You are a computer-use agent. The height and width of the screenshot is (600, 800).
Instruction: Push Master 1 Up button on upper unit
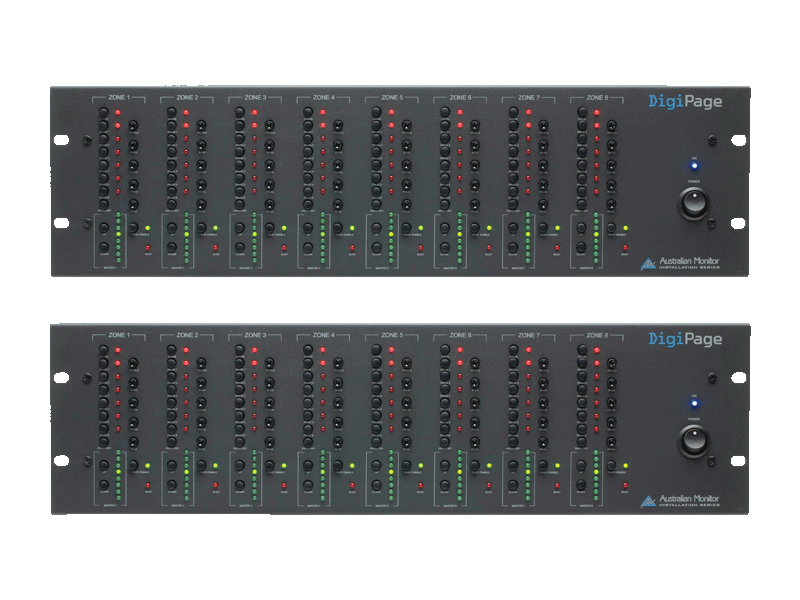click(104, 228)
